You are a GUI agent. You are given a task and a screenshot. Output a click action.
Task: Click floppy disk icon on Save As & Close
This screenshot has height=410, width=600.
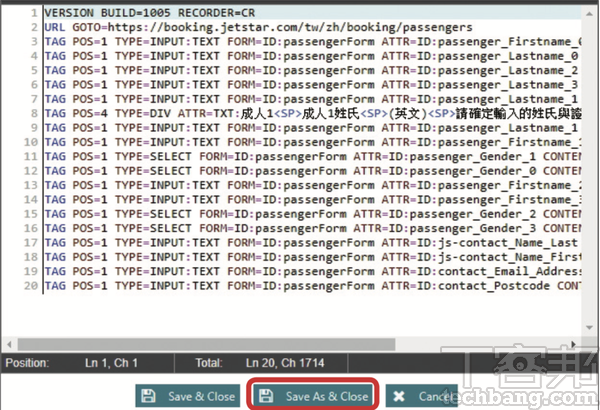pos(266,396)
